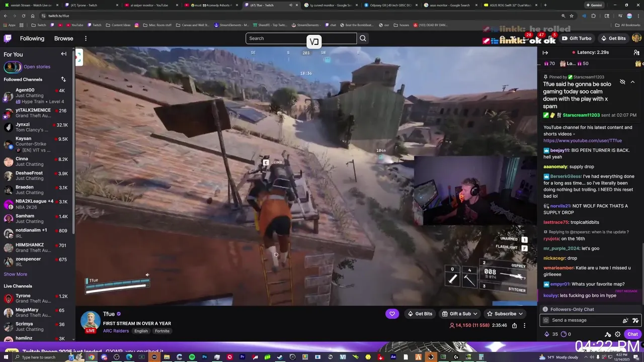
Task: Click the Gift Turbo button
Action: 577,38
